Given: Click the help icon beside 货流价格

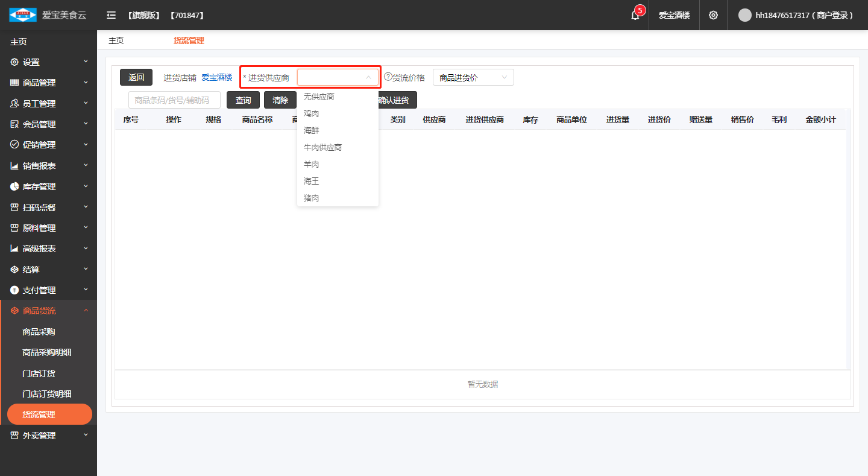Looking at the screenshot, I should pyautogui.click(x=388, y=77).
